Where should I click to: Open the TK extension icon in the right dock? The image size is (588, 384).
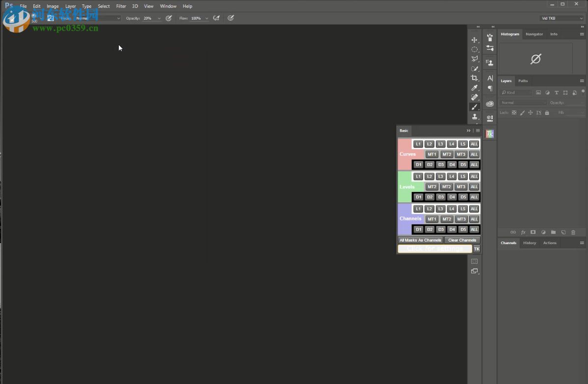pos(489,133)
